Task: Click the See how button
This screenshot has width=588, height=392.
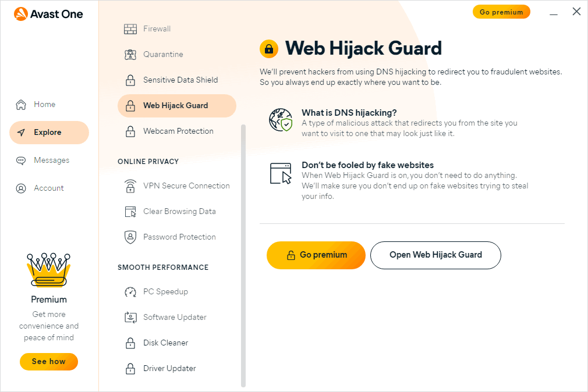Action: (49, 362)
